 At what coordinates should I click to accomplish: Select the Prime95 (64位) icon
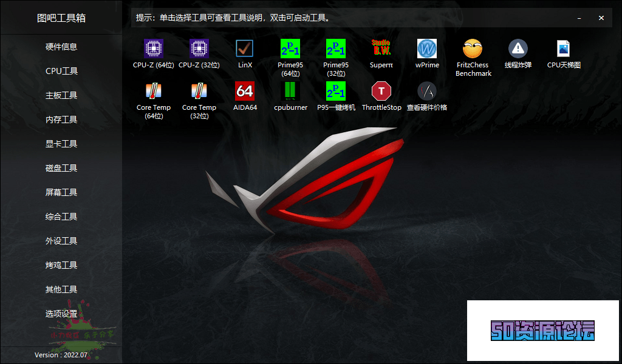(290, 49)
